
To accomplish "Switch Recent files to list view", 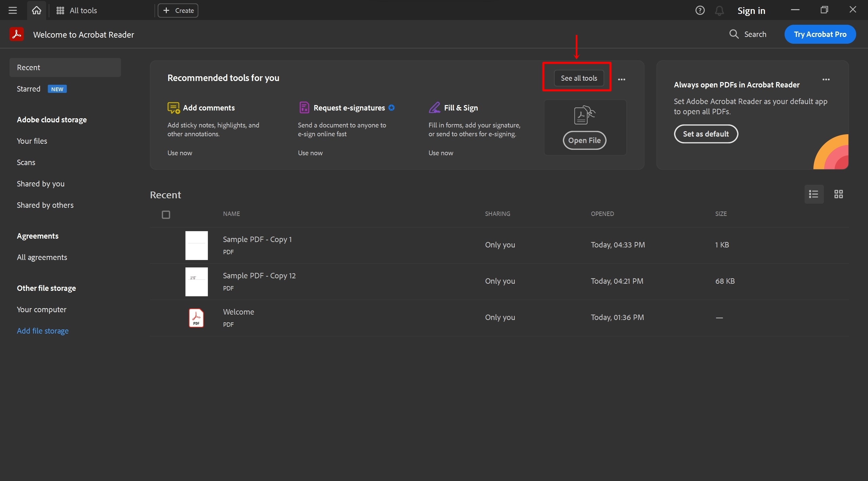I will click(813, 194).
